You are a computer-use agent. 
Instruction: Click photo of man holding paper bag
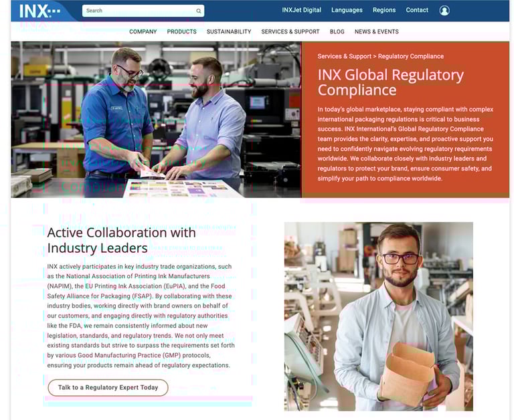(379, 316)
